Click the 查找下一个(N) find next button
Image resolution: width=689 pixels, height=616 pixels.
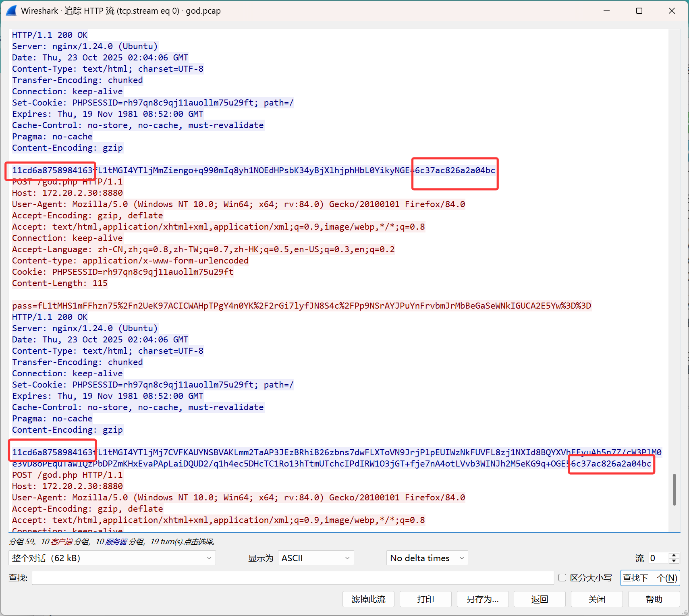(x=650, y=578)
